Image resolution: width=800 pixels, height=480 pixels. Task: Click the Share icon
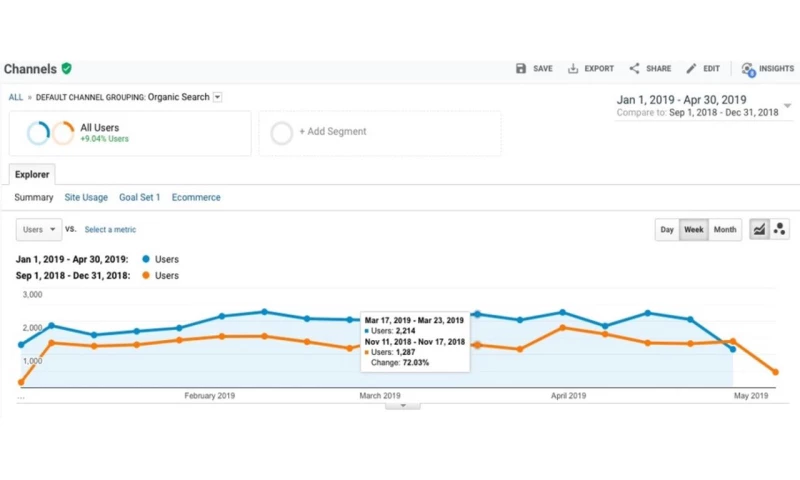634,69
